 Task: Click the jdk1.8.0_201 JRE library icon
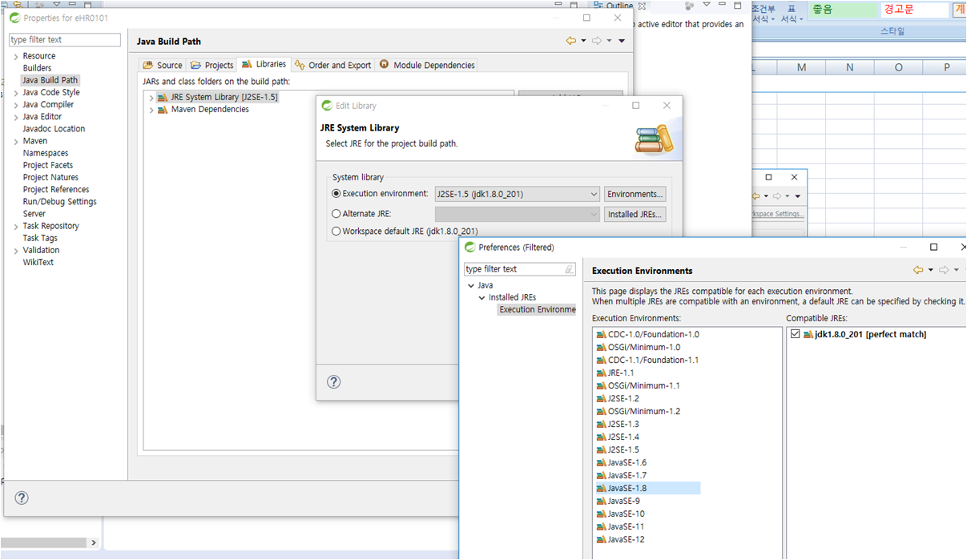[808, 335]
